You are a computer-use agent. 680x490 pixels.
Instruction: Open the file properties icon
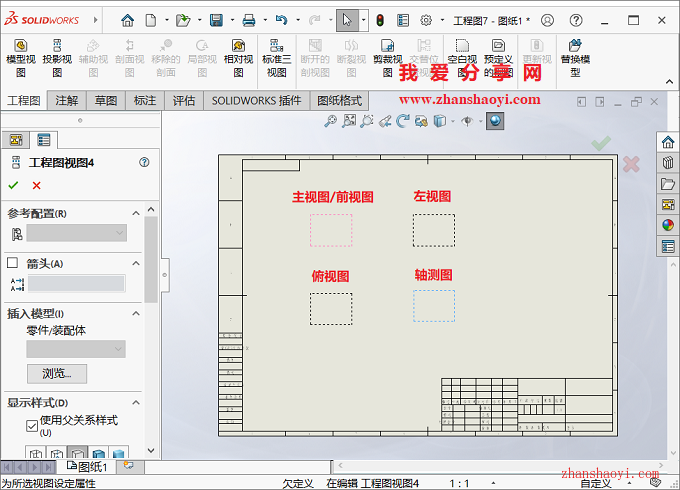tap(403, 20)
